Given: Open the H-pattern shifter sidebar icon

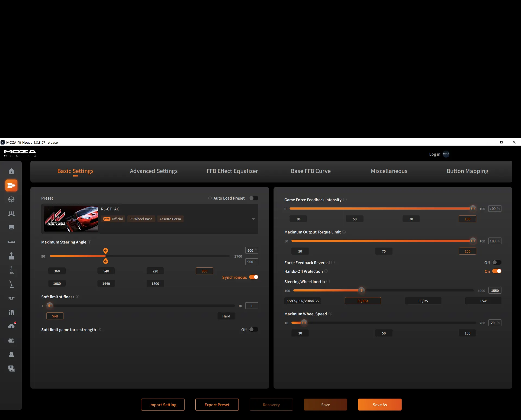Looking at the screenshot, I should 11,256.
